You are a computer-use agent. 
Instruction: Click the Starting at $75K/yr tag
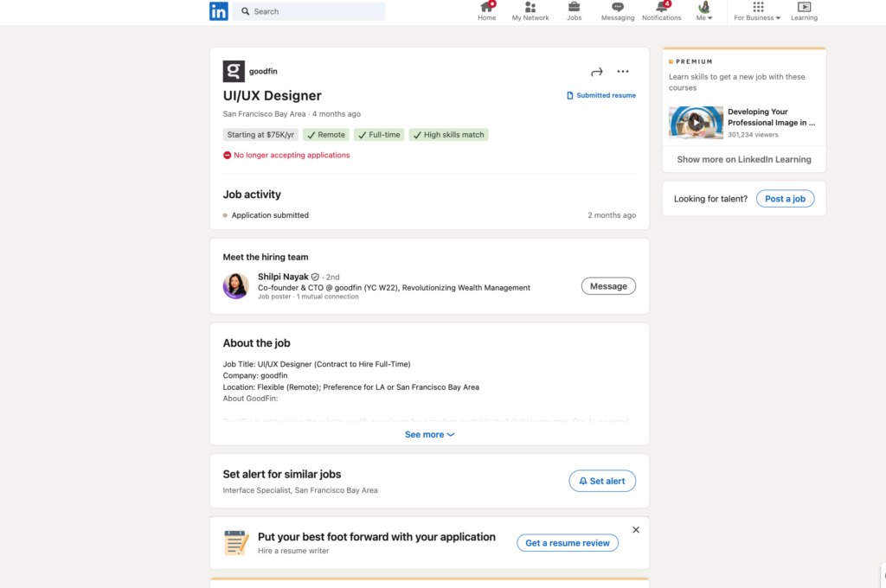(x=260, y=135)
